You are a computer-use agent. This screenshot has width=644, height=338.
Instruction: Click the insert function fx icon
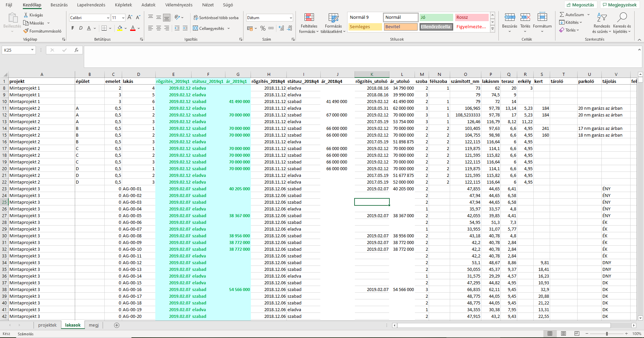point(76,50)
